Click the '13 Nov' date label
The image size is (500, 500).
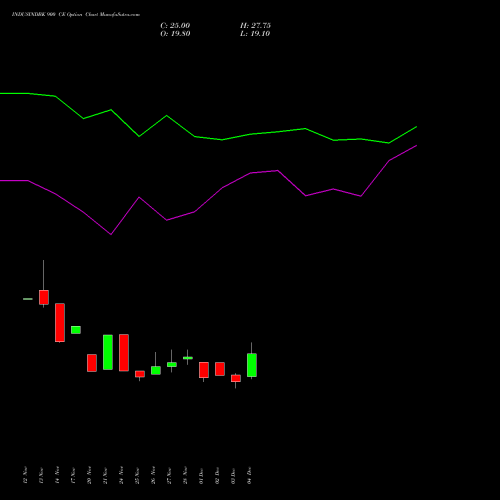[x=41, y=475]
